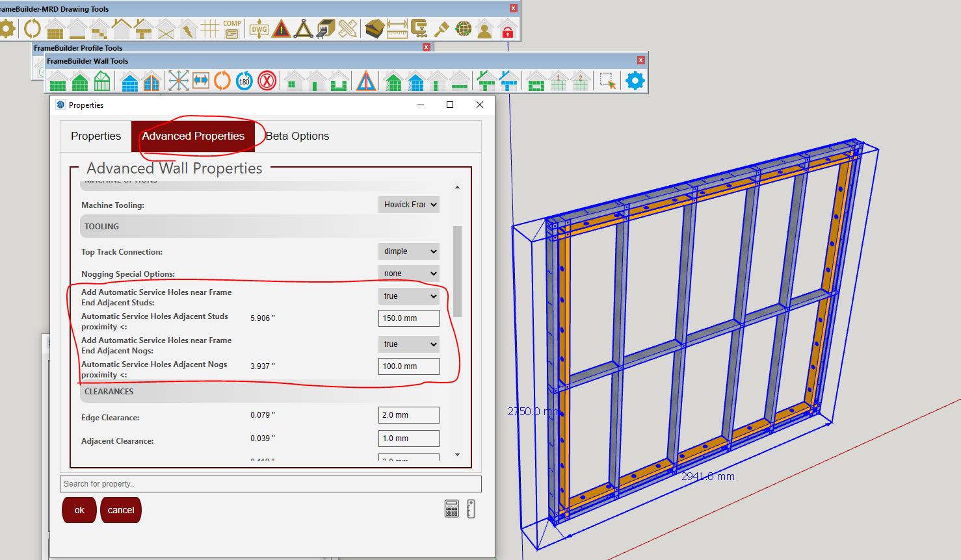Click the dashed selection cursor icon
Viewport: 961px width, 560px height.
(608, 81)
